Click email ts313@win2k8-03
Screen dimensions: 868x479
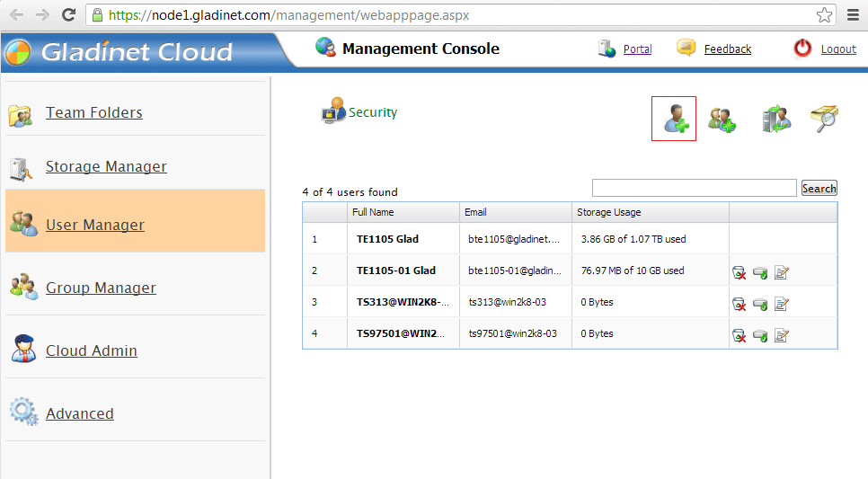pyautogui.click(x=507, y=302)
